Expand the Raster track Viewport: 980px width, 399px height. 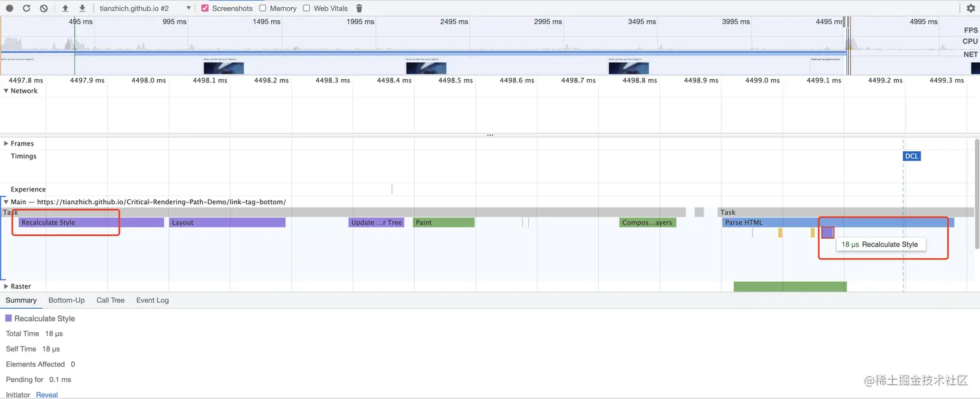[x=6, y=286]
